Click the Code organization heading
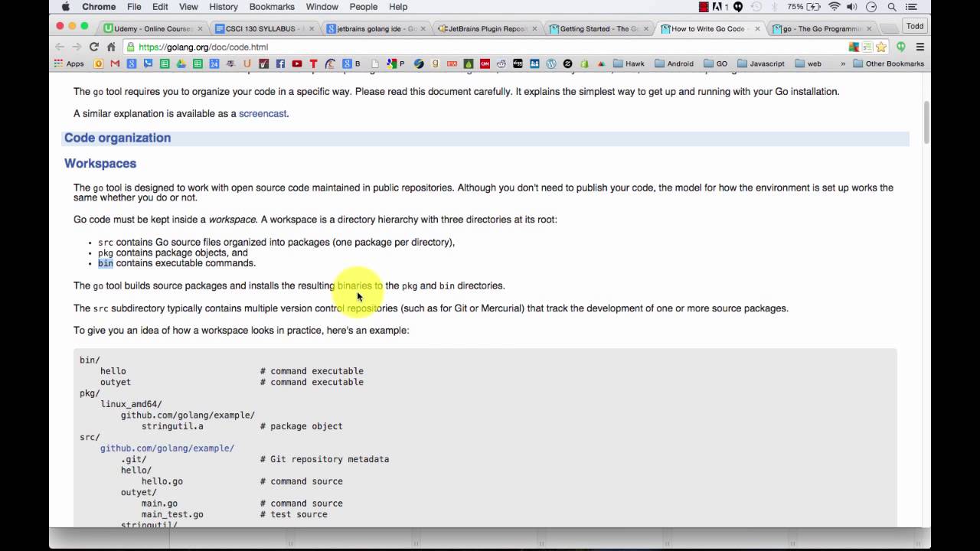 (x=117, y=138)
